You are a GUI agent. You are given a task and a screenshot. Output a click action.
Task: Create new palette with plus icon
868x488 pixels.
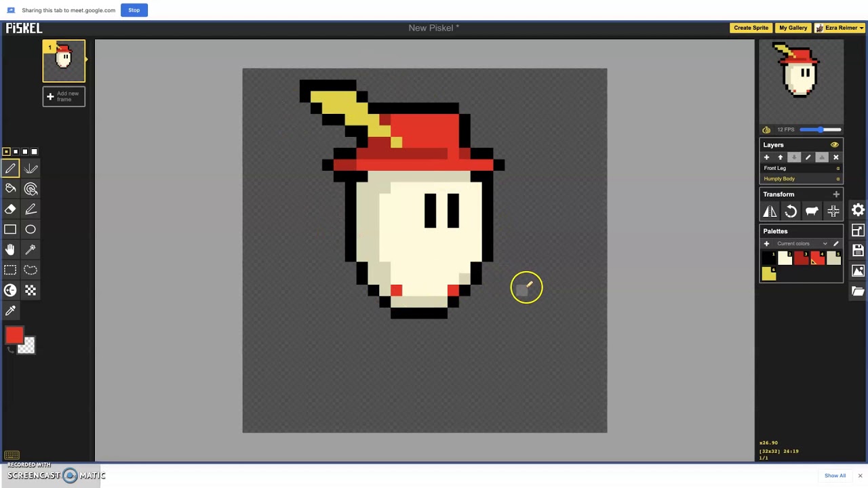766,244
